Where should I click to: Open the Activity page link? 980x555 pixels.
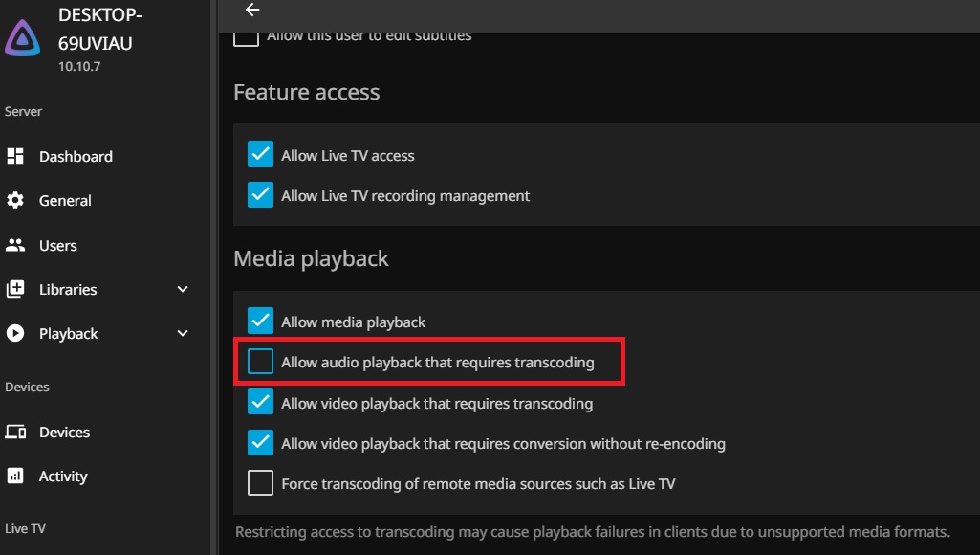pos(63,476)
